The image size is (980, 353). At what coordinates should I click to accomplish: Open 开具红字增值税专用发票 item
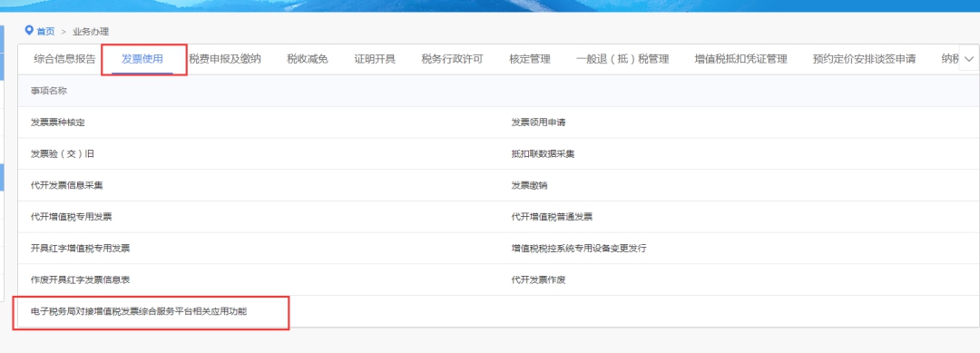(81, 249)
